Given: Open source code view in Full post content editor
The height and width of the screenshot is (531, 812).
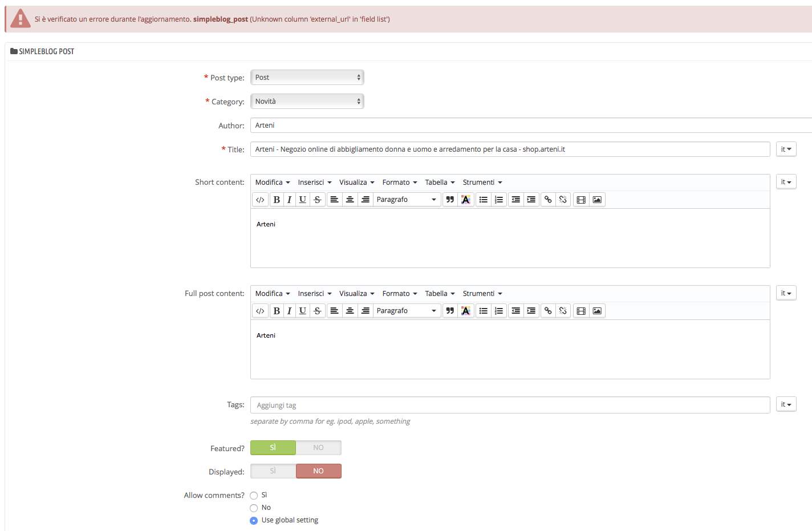Looking at the screenshot, I should [260, 311].
